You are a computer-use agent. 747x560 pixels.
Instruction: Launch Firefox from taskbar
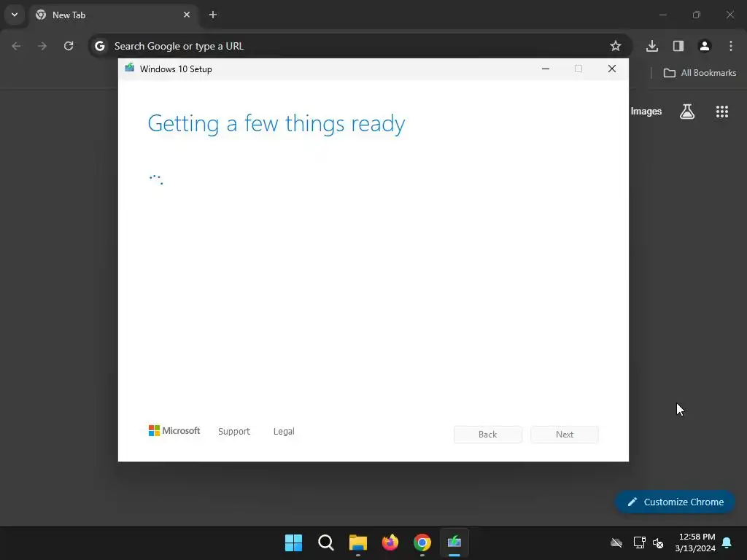click(390, 542)
